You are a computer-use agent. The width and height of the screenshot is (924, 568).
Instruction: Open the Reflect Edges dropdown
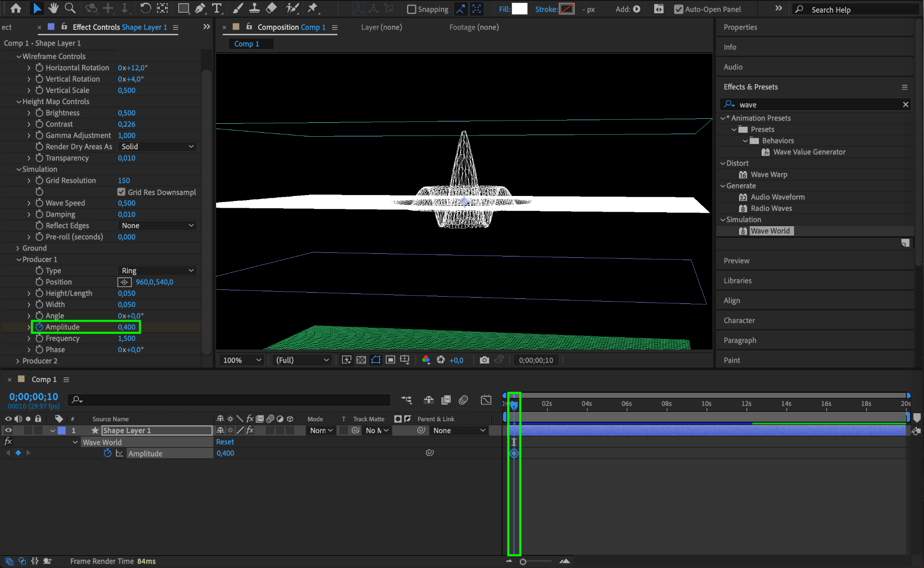tap(157, 225)
